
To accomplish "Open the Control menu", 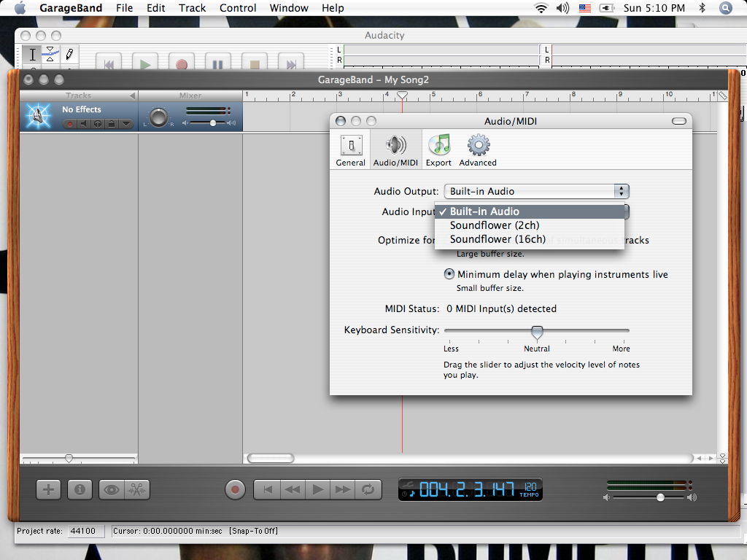I will tap(238, 8).
